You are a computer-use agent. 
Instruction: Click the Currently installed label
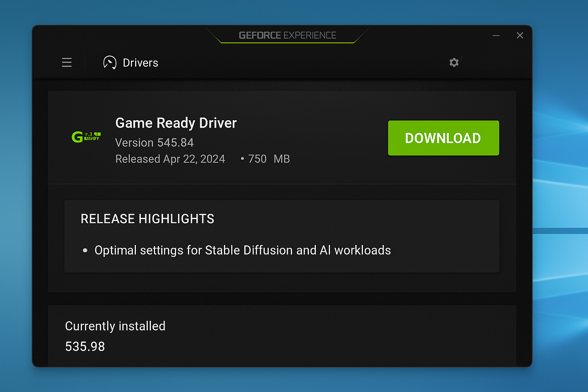coord(115,326)
